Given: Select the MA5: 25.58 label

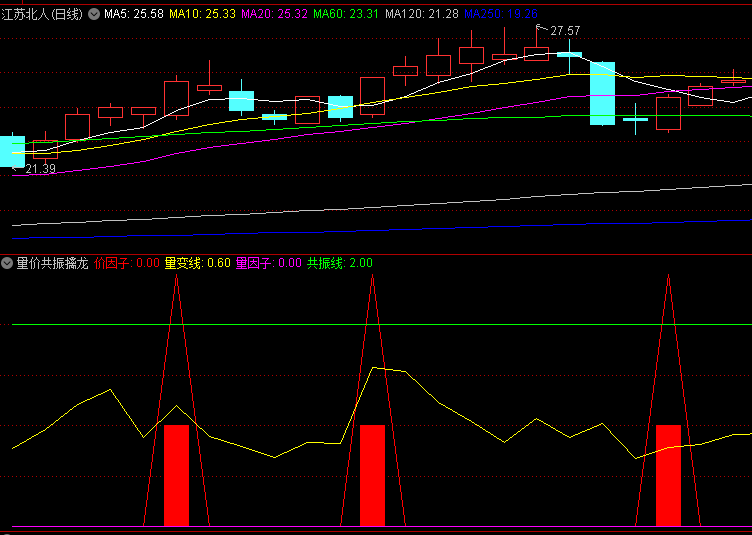Looking at the screenshot, I should [x=134, y=14].
